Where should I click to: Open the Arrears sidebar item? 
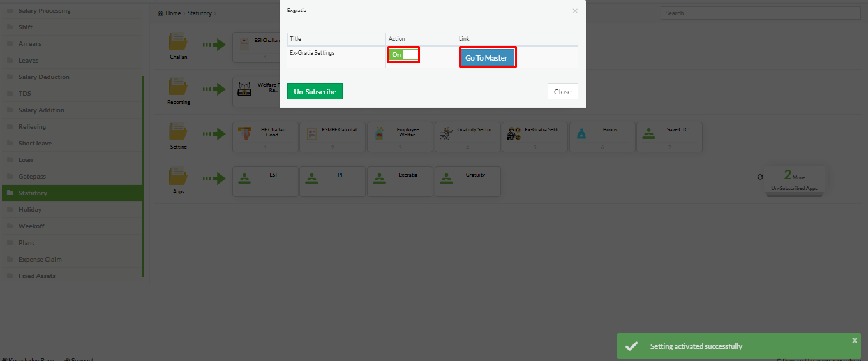tap(71, 43)
